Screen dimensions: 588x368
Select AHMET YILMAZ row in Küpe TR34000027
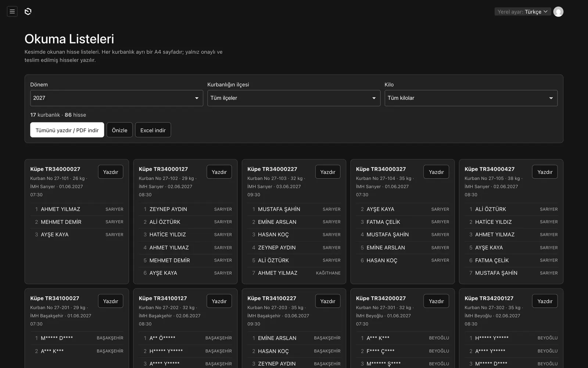(77, 209)
